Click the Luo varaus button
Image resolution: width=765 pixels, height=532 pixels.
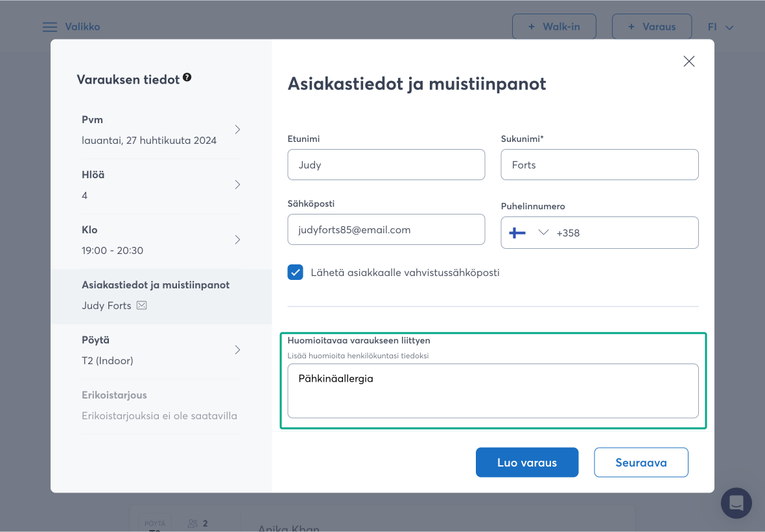[526, 463]
